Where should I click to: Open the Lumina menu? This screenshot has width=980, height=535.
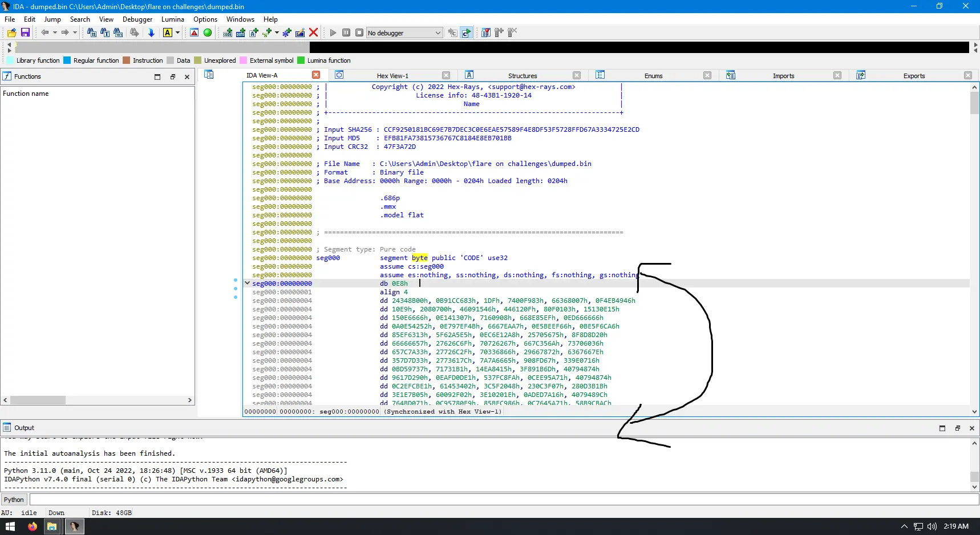pyautogui.click(x=173, y=19)
